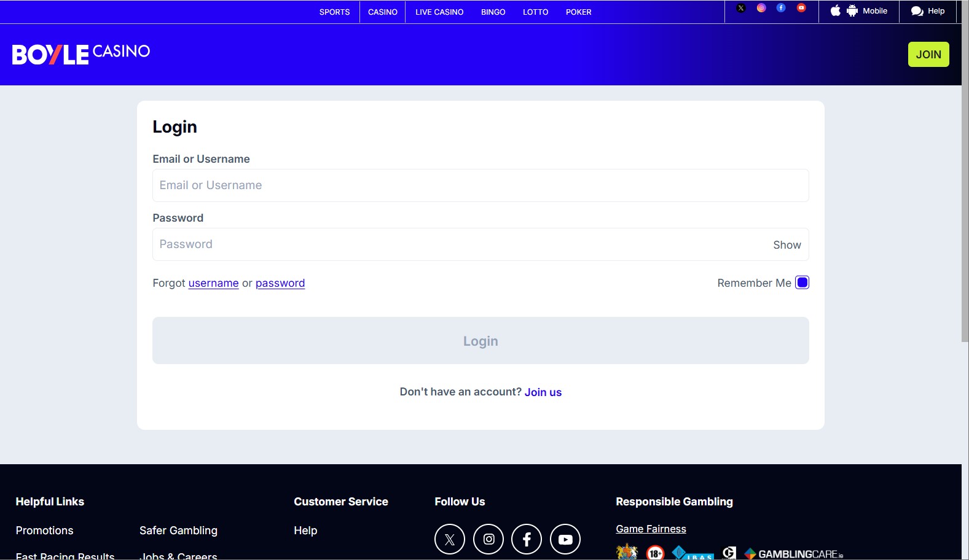Image resolution: width=969 pixels, height=560 pixels.
Task: Open the X (Twitter) icon in top bar
Action: [x=741, y=8]
